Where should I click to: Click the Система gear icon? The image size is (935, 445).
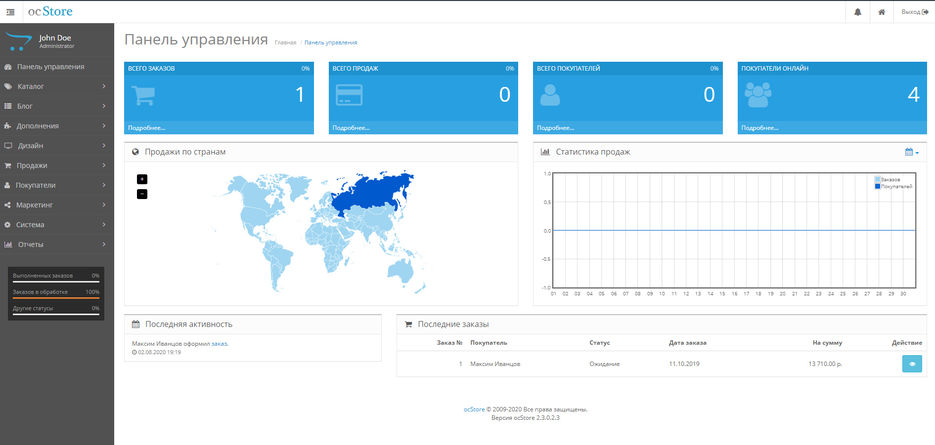pos(8,224)
